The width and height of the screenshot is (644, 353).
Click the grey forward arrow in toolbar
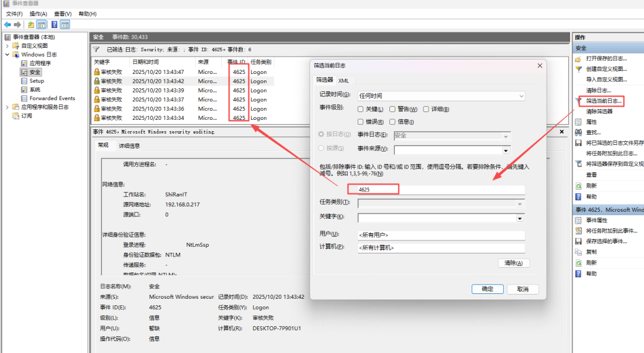17,24
